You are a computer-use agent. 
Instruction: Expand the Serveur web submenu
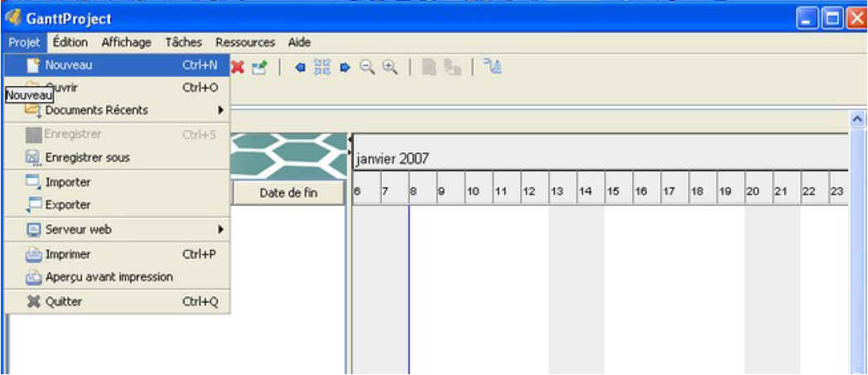click(x=117, y=229)
